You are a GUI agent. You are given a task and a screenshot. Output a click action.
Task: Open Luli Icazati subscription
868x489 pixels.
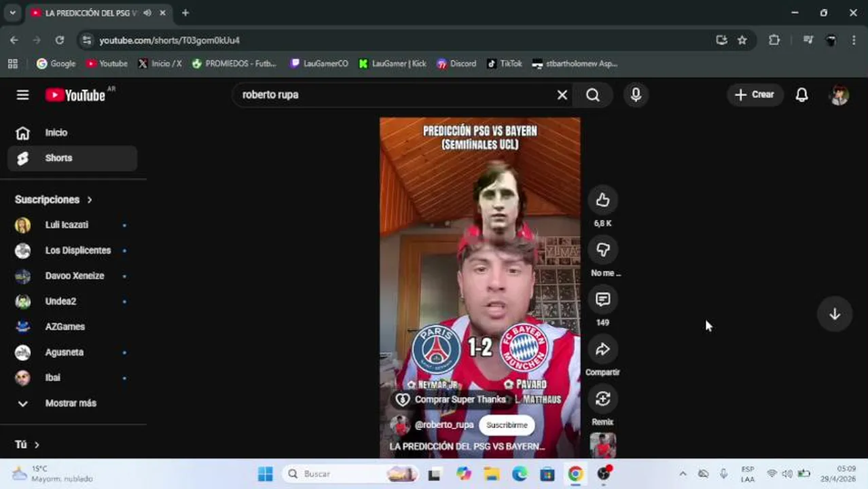coord(73,225)
